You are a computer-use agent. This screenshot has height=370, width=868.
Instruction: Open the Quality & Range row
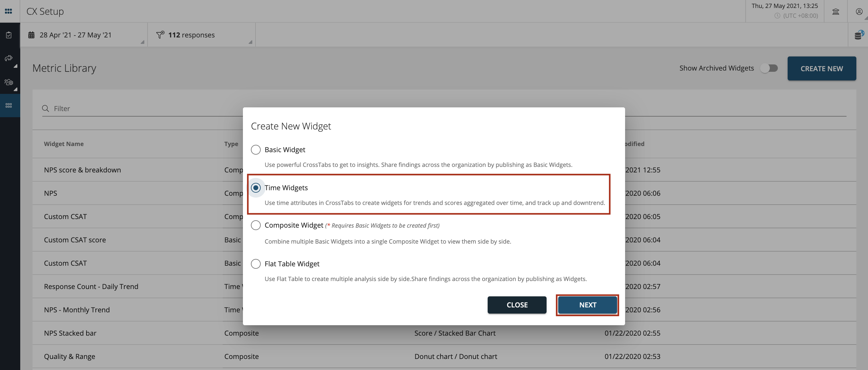point(444,356)
